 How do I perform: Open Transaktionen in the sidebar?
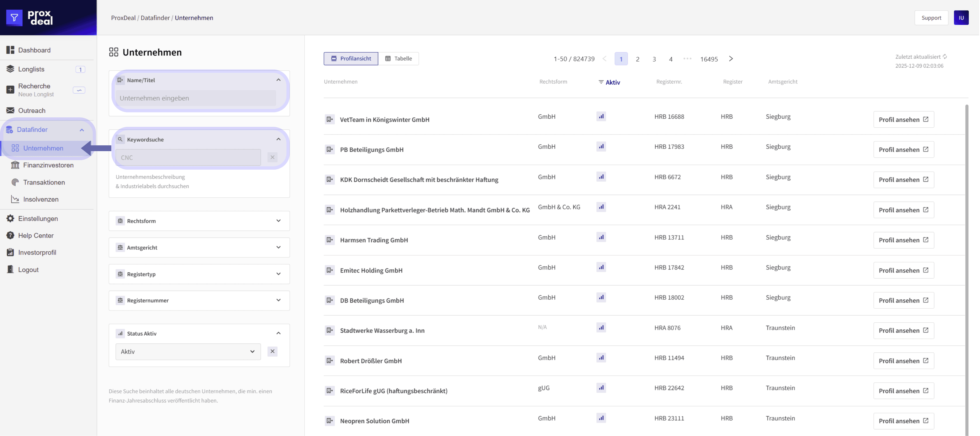pos(44,182)
